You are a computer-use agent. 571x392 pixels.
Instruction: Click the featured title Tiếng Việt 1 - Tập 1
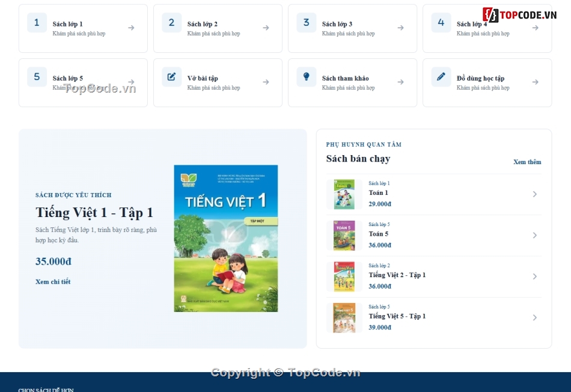point(94,212)
